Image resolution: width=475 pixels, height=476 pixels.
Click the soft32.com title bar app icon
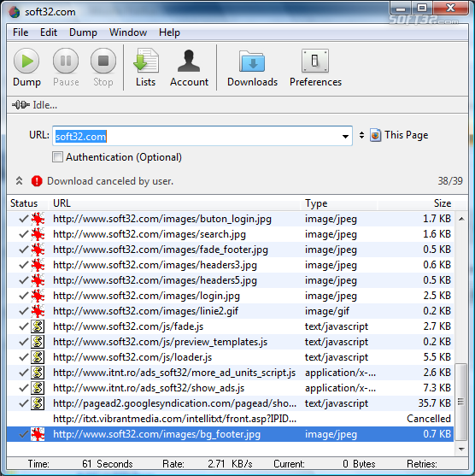(x=15, y=12)
